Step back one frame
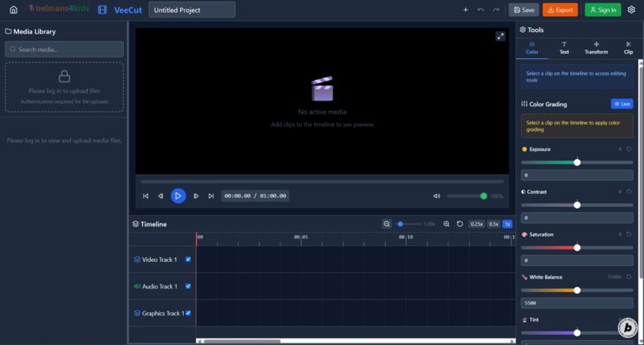 pyautogui.click(x=161, y=196)
